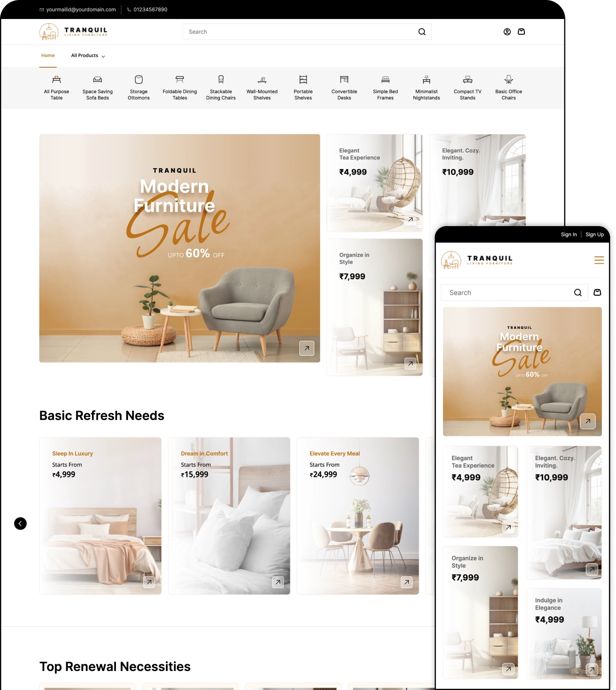Screen dimensions: 616x690
Task: Click arrow icon on mobile Indulge in Elegance card
Action: click(x=592, y=669)
